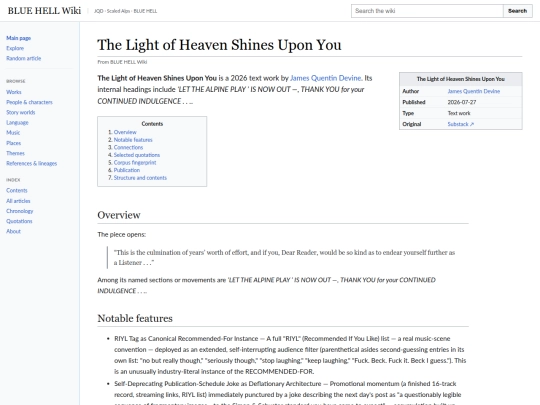Open People & characters in sidebar
Viewport: 540px width, 405px height.
click(x=29, y=102)
